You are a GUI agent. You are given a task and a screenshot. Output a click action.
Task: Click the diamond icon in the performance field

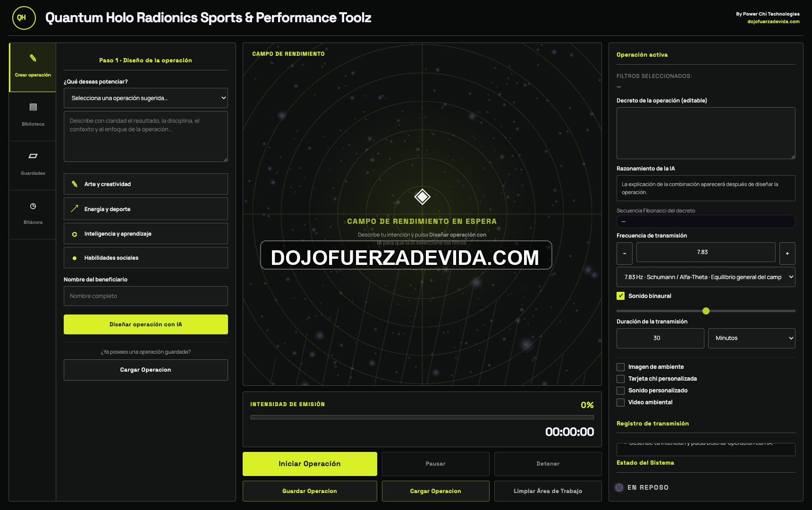point(422,196)
